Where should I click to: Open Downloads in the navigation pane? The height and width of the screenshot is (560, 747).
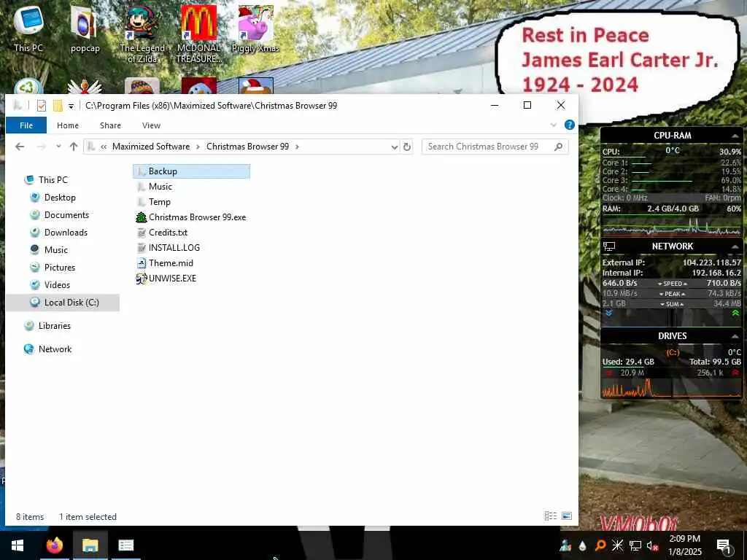click(x=66, y=233)
